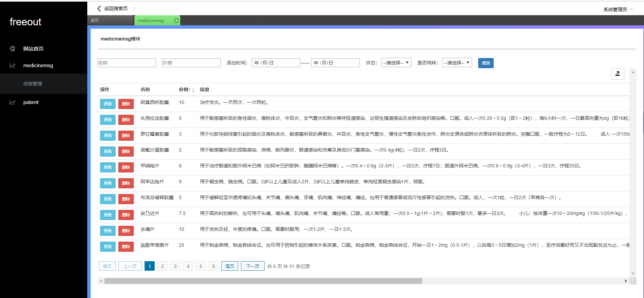The image size is (644, 298).
Task: Click the home icon beside 网站首页
Action: [12, 49]
